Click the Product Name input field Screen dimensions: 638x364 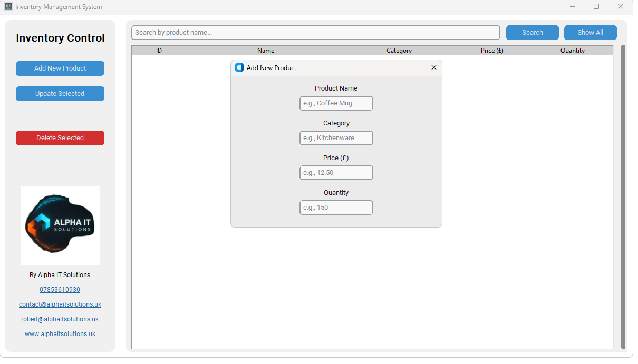(336, 103)
